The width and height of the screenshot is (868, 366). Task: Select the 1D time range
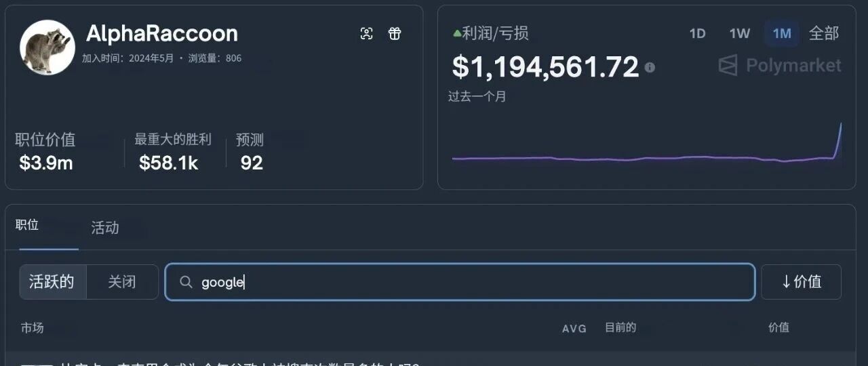[697, 33]
